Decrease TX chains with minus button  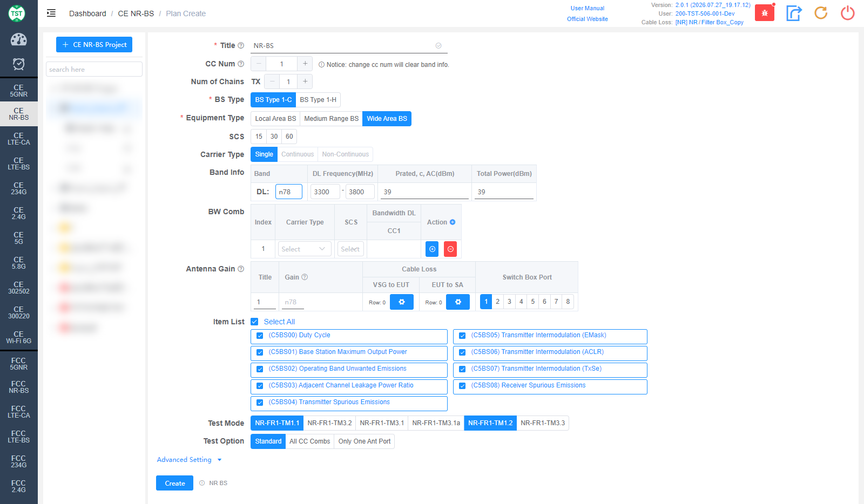click(272, 81)
